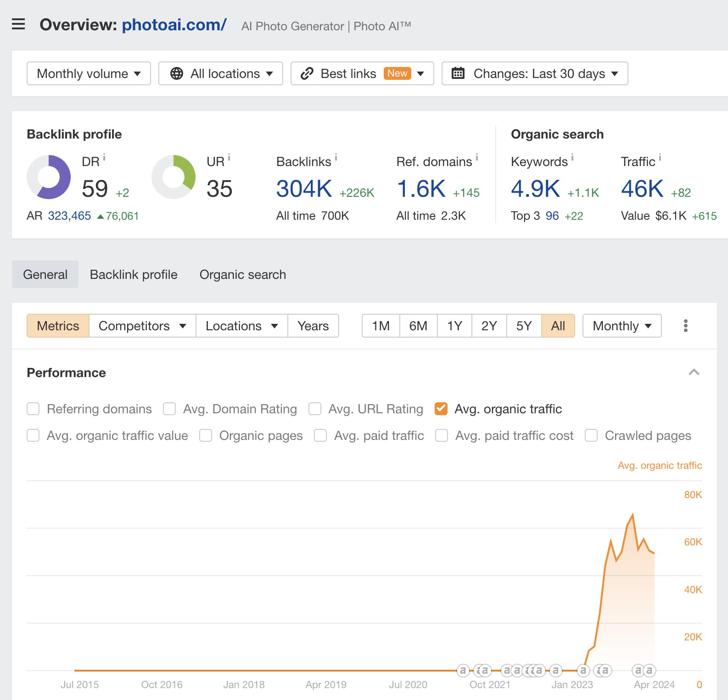Go to the Organic search tab

point(243,274)
